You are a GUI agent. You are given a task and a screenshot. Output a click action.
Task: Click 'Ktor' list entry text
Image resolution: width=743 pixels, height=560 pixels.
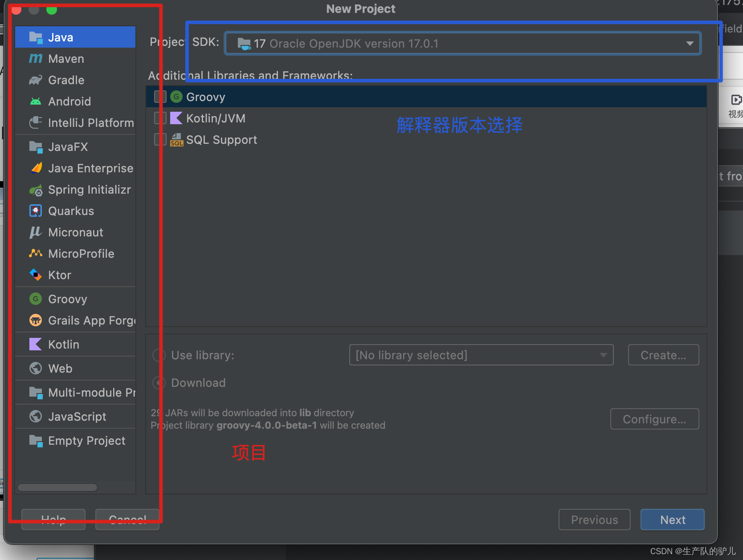(59, 275)
